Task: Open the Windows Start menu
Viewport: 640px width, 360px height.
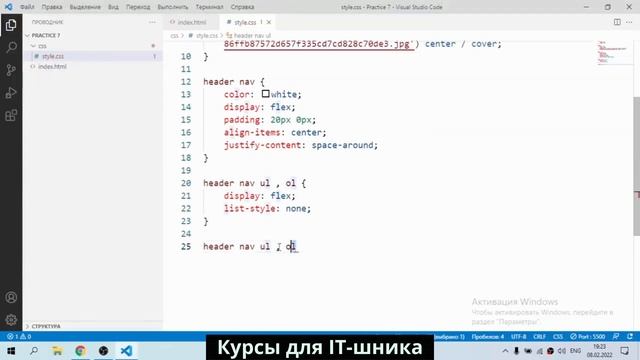Action: coord(11,351)
